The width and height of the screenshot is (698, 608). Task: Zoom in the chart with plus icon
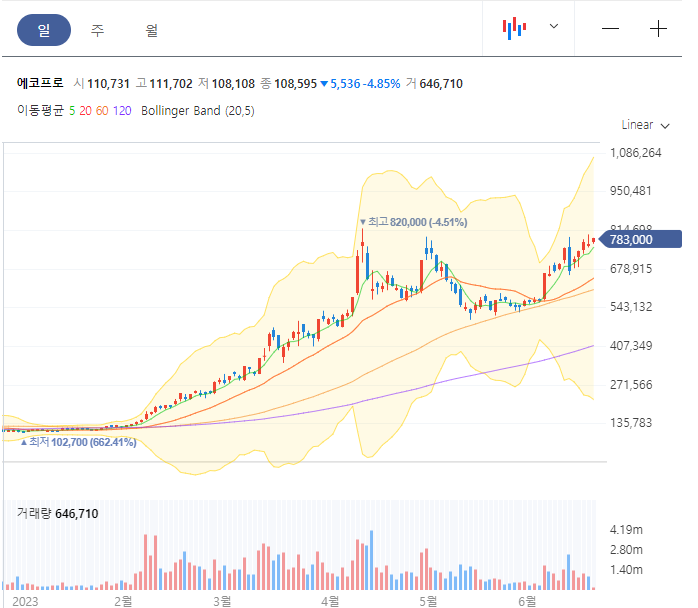(658, 29)
